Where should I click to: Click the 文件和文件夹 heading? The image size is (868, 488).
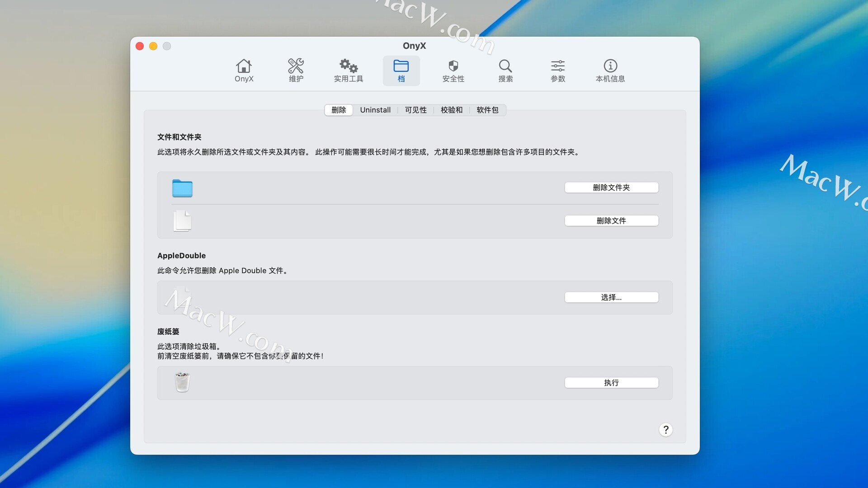click(179, 137)
